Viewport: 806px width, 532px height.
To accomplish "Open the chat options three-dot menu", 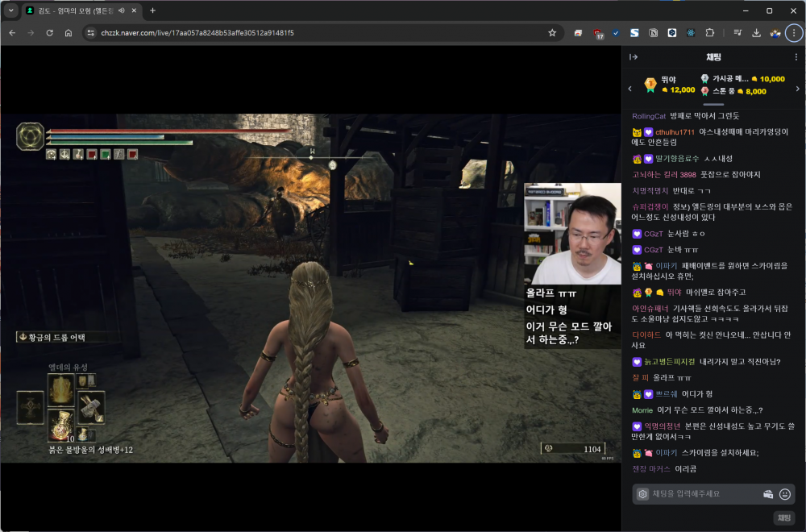I will 796,57.
